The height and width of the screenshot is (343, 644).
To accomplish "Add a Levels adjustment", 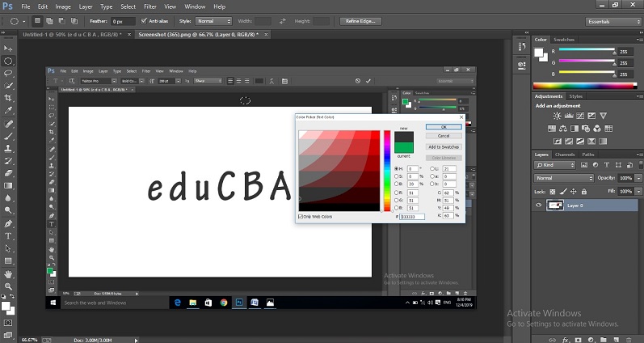I will (x=569, y=116).
